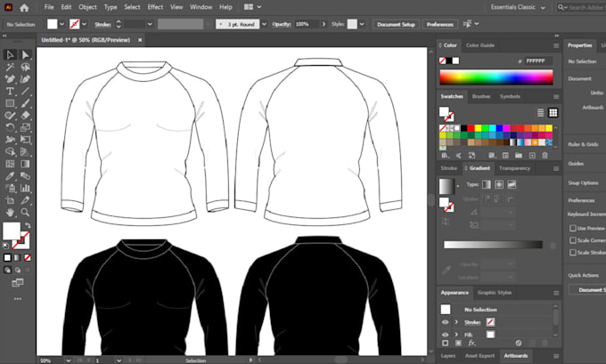Open the Symbols tab

pyautogui.click(x=510, y=96)
